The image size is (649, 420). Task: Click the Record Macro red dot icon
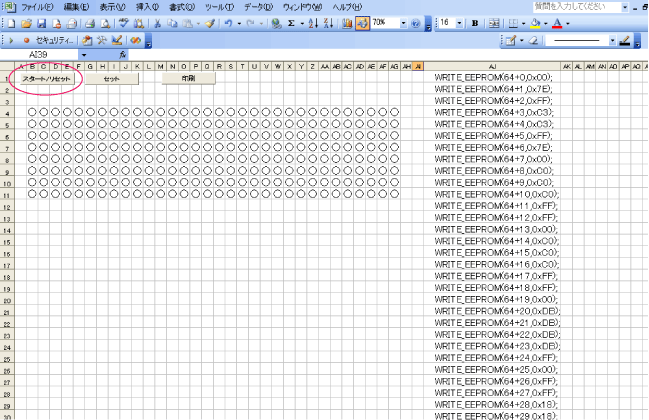click(25, 40)
